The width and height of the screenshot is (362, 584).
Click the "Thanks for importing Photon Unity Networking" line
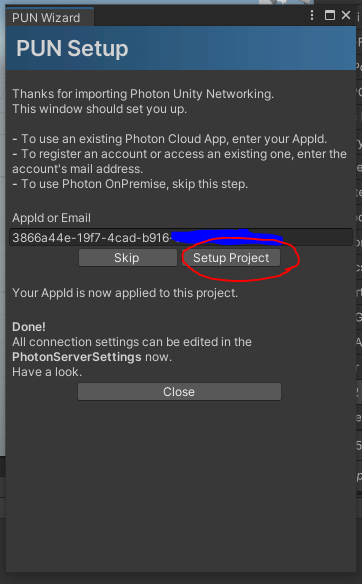click(143, 94)
